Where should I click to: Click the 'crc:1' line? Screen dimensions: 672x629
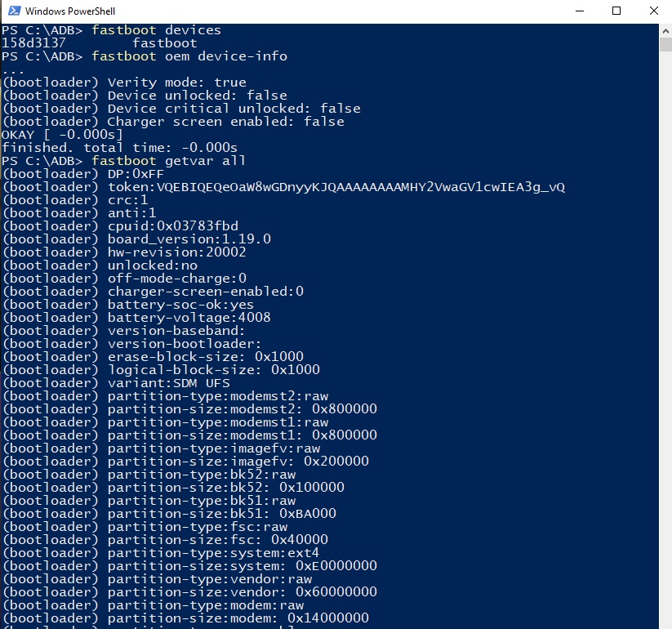pyautogui.click(x=75, y=200)
